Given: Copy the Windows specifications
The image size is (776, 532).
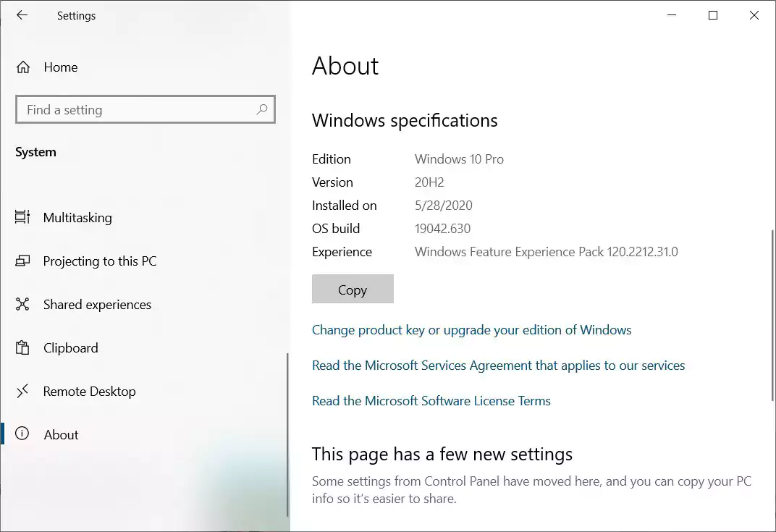Looking at the screenshot, I should click(353, 289).
